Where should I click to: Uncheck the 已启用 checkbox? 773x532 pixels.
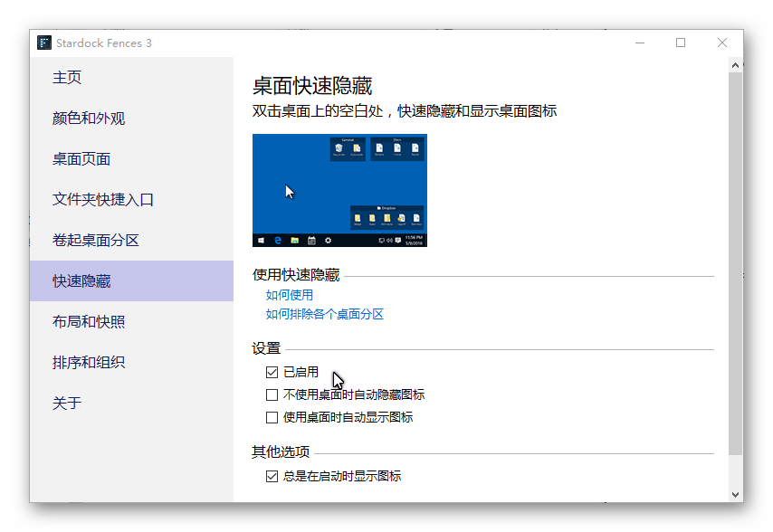pos(272,372)
